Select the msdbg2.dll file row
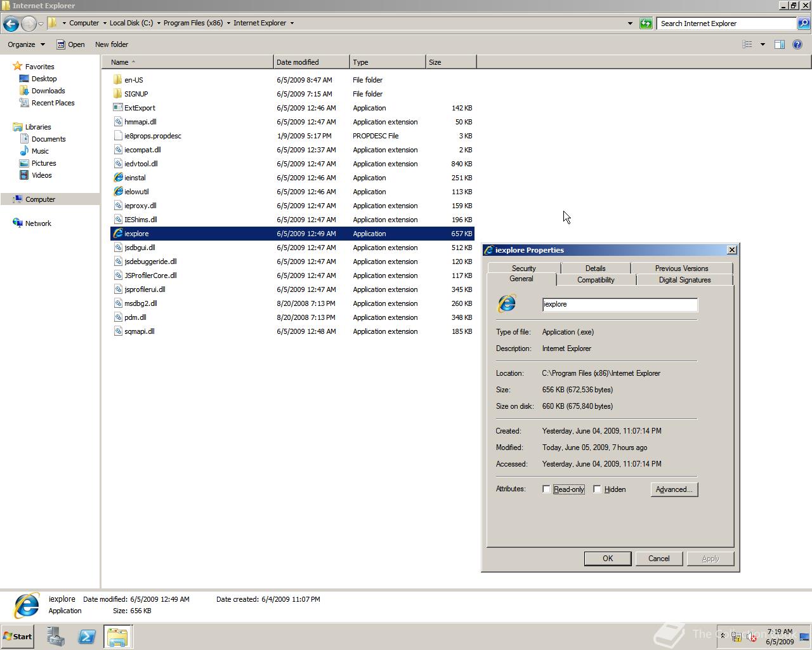Image resolution: width=812 pixels, height=650 pixels. (x=292, y=303)
